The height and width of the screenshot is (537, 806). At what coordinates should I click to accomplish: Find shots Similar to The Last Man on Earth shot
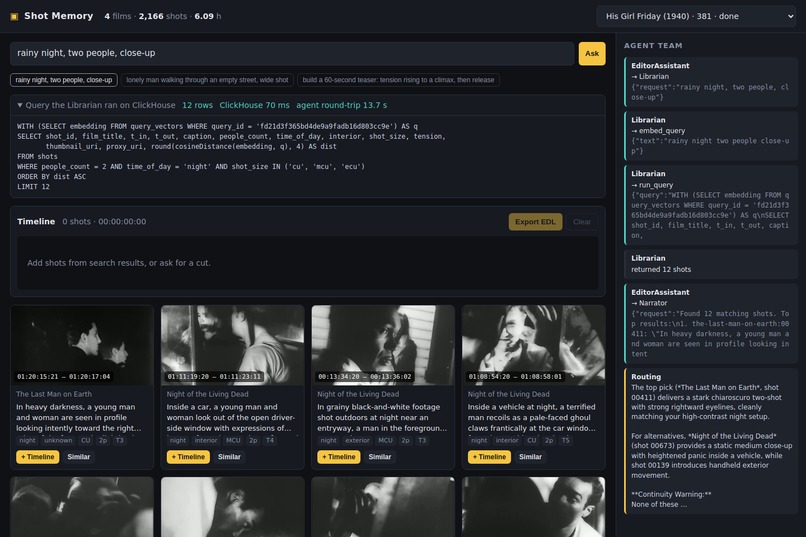[x=79, y=457]
